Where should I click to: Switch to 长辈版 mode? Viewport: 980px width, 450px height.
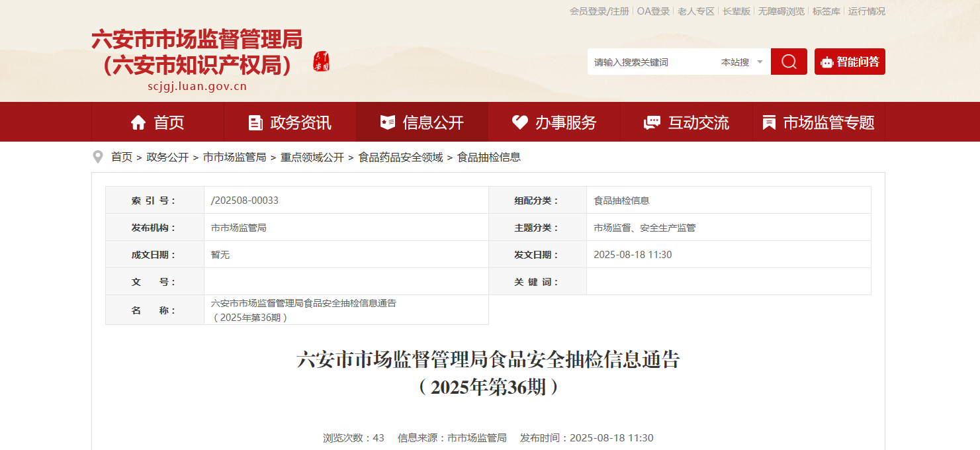736,11
